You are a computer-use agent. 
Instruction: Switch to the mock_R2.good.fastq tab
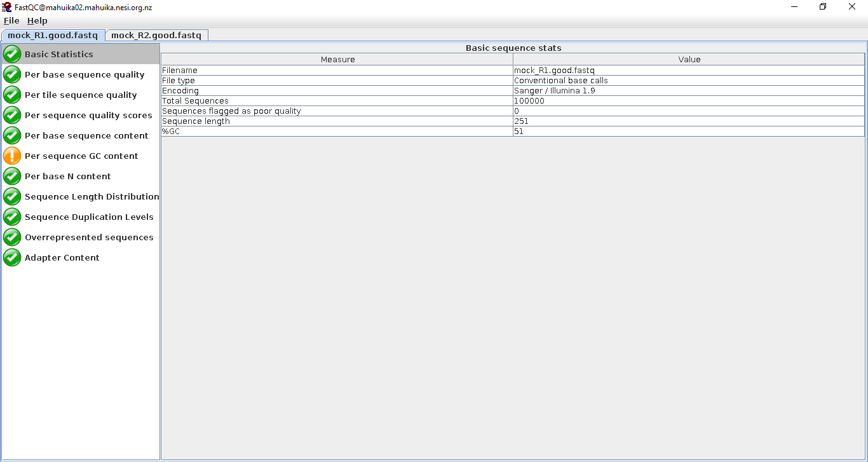(156, 36)
